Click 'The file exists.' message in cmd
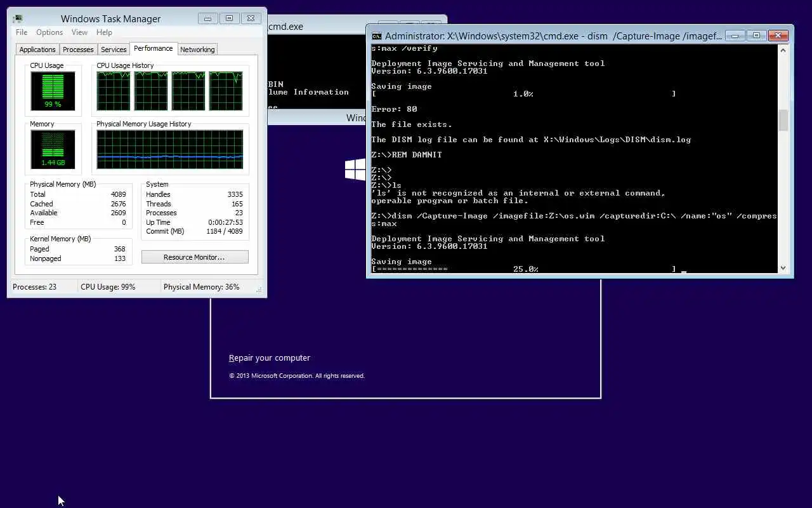This screenshot has width=812, height=508. pos(412,124)
